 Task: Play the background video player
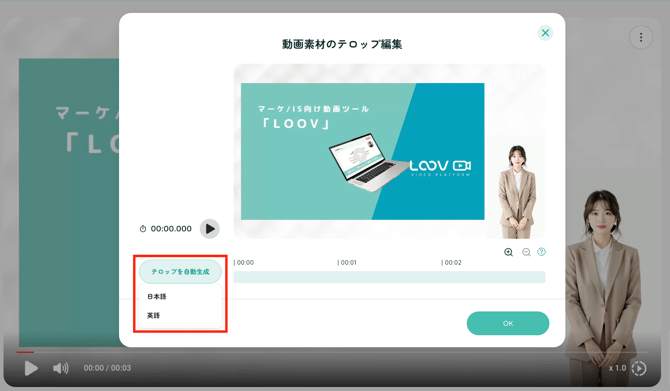pos(30,368)
